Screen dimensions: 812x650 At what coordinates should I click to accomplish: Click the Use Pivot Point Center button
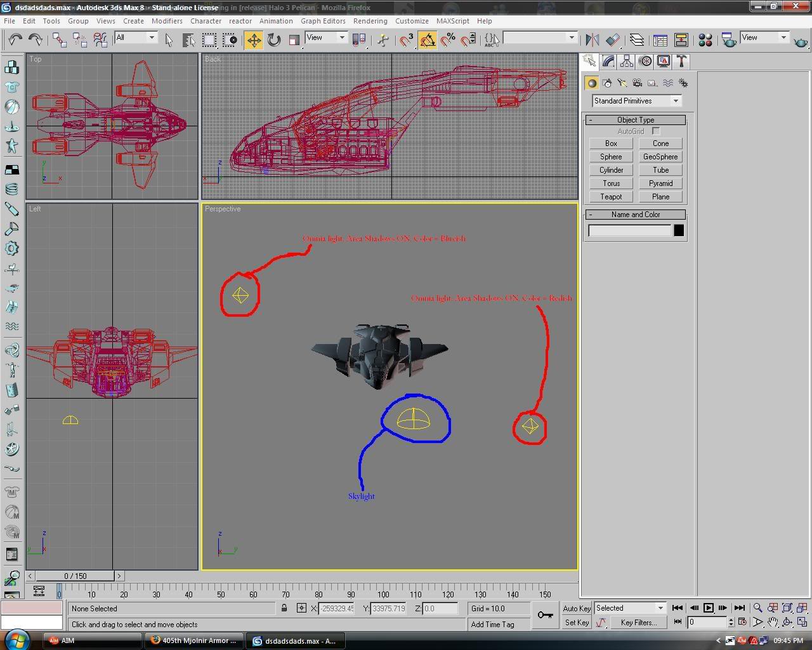pyautogui.click(x=359, y=40)
